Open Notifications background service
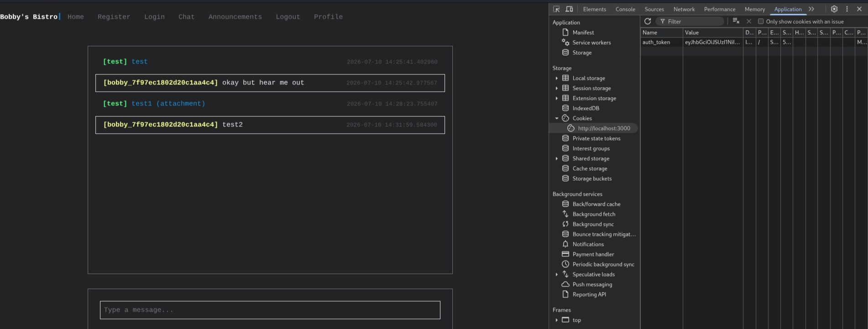The width and height of the screenshot is (868, 329). 588,244
